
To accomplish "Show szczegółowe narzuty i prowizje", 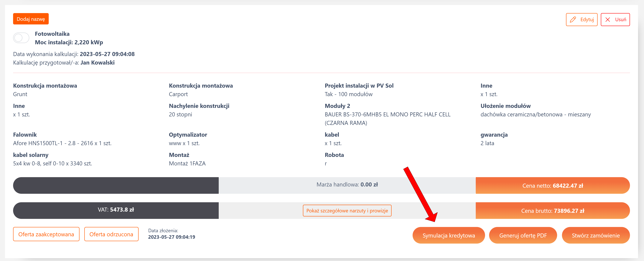I will point(347,211).
